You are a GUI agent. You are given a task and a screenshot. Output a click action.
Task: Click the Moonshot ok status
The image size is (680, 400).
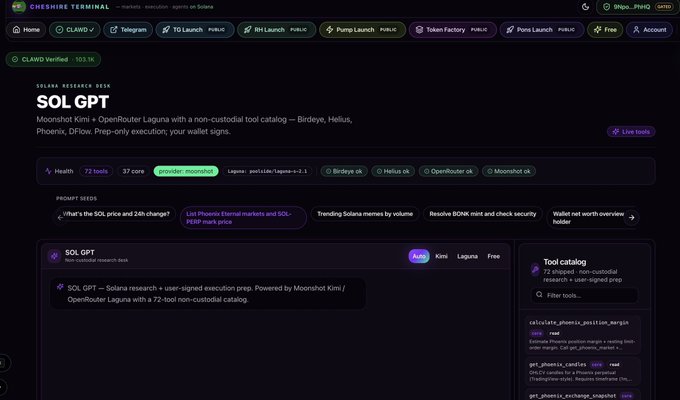[509, 171]
